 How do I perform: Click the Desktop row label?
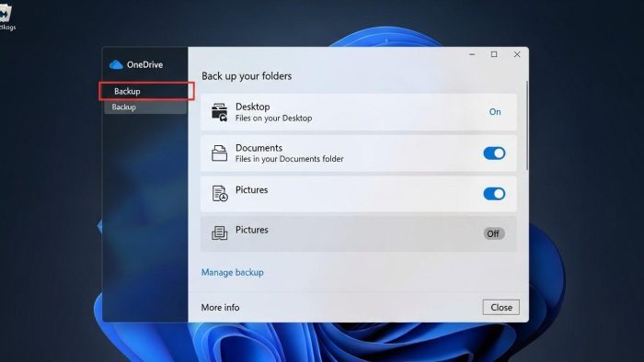pyautogui.click(x=253, y=107)
